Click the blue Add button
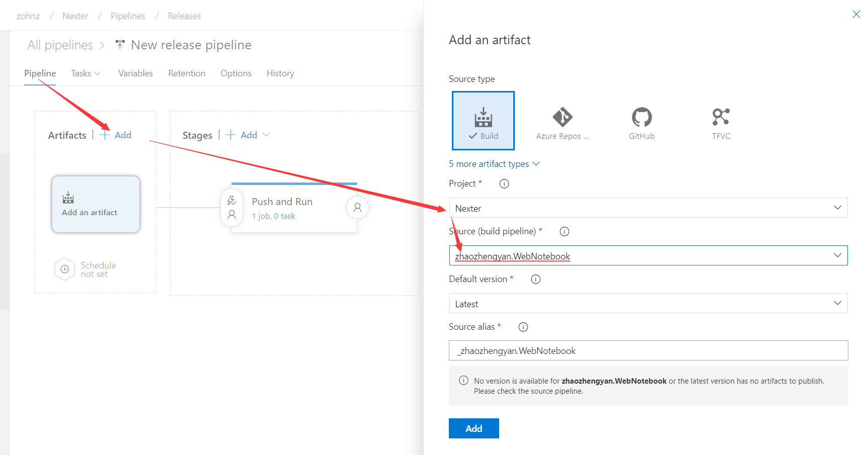The height and width of the screenshot is (455, 868). point(473,428)
